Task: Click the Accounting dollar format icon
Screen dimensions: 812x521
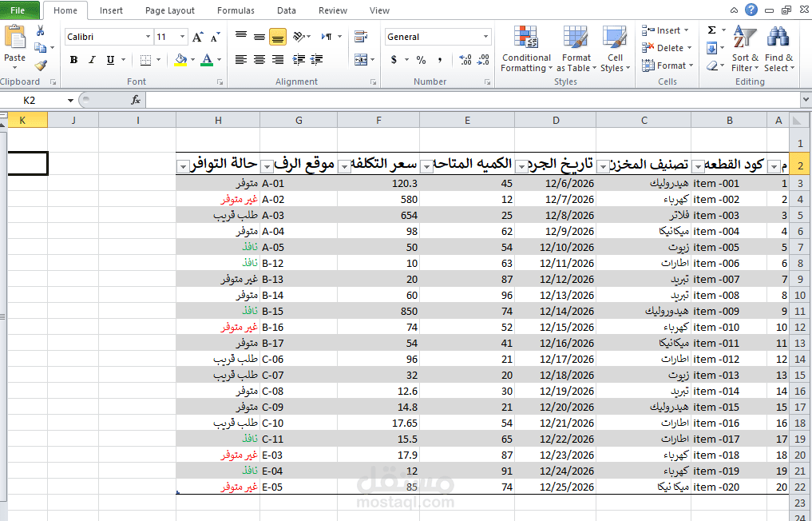Action: coord(394,60)
